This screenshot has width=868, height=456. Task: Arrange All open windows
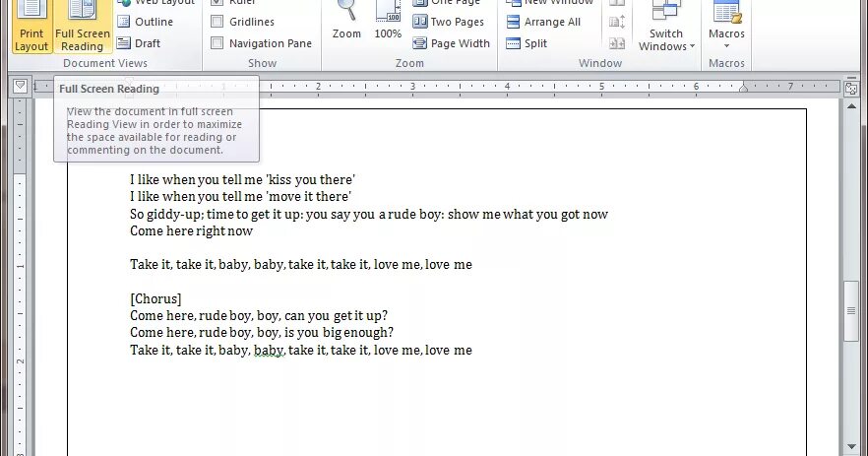[543, 22]
